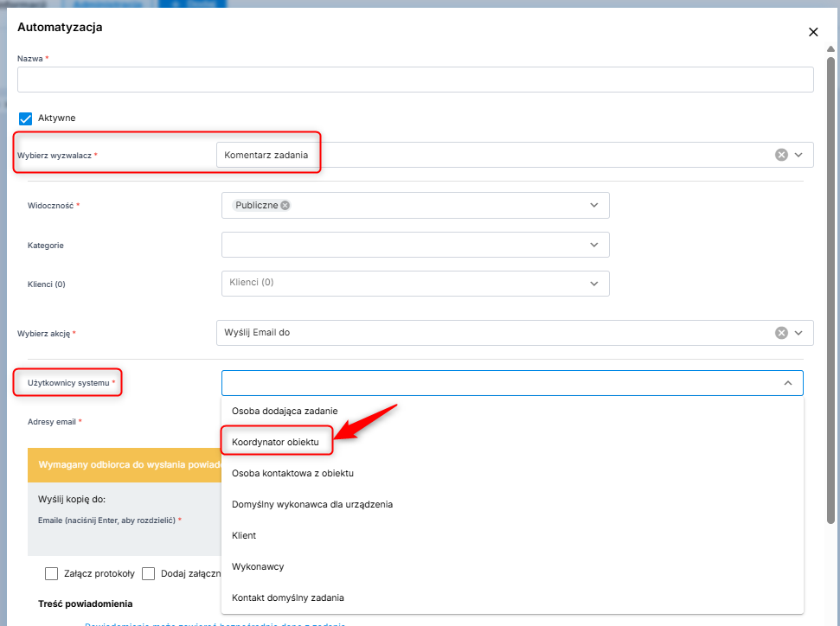Select Osoba kontaktowa z obiektu option
The width and height of the screenshot is (840, 626).
point(292,473)
